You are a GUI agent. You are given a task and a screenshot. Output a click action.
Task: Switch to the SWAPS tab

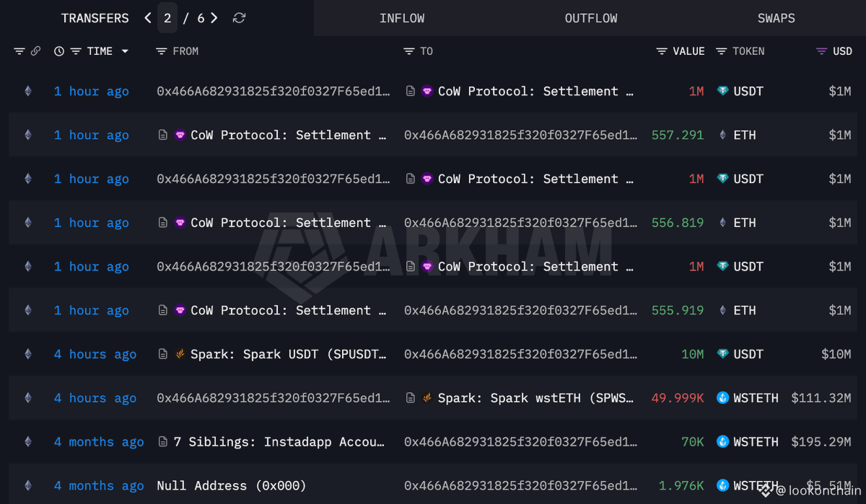coord(777,18)
